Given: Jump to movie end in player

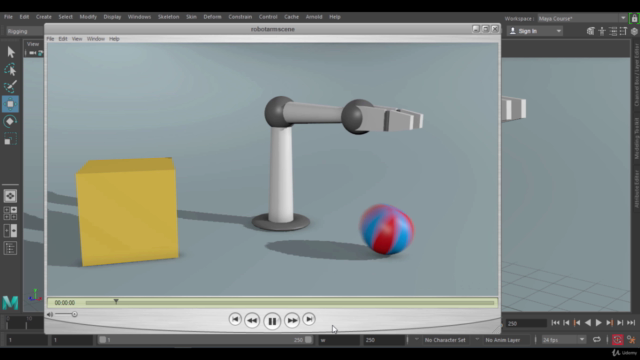Looking at the screenshot, I should (309, 319).
